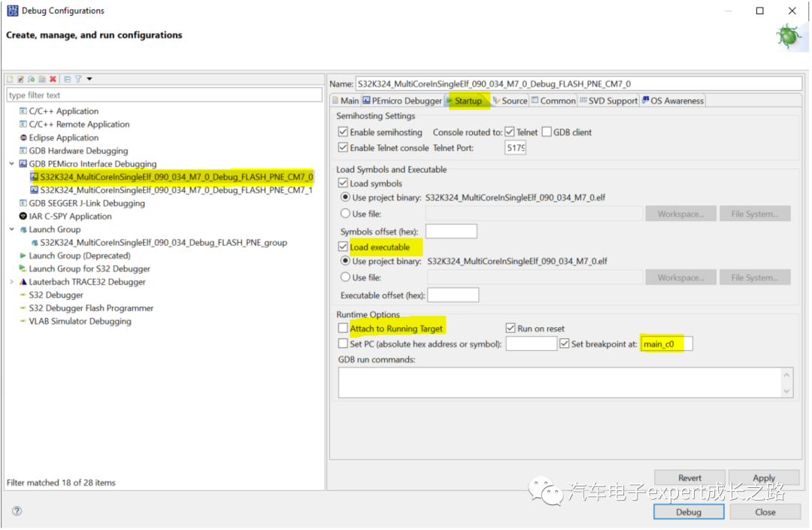Toggle the Load symbols checkbox
The width and height of the screenshot is (812, 530).
coord(343,183)
